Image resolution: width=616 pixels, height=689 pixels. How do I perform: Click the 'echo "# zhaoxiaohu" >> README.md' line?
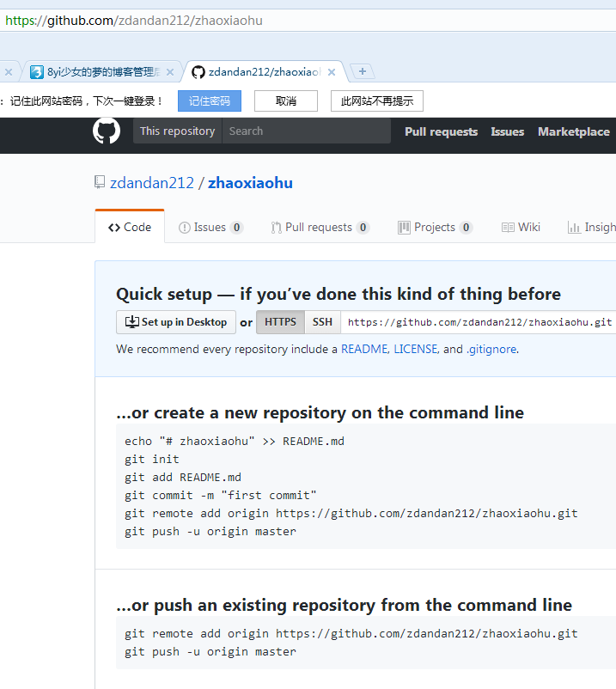[235, 442]
